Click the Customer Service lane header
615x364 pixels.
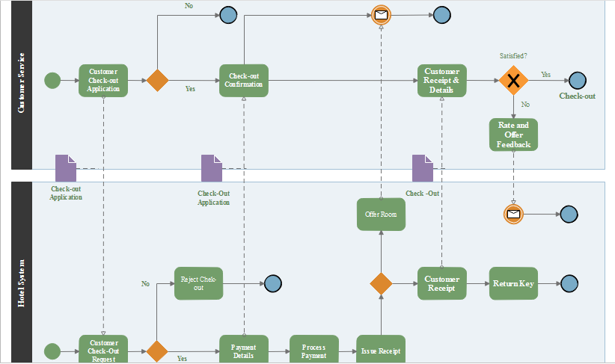click(x=21, y=84)
